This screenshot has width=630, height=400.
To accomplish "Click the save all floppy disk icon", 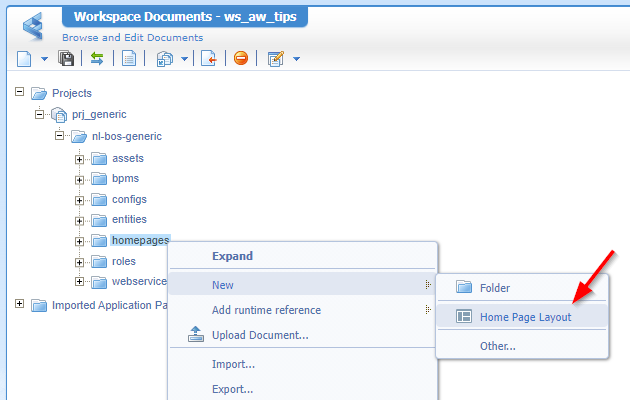I will [66, 59].
